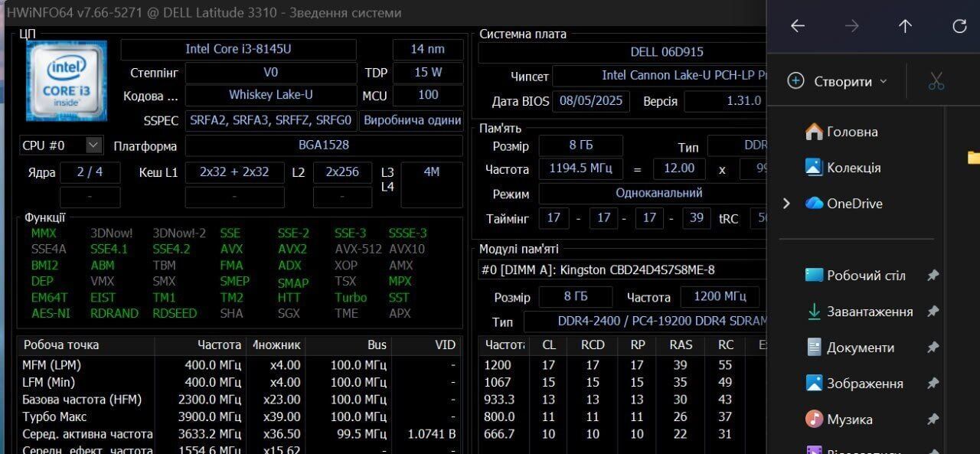The image size is (980, 454).
Task: Expand the OneDrive tree chevron
Action: [x=786, y=204]
